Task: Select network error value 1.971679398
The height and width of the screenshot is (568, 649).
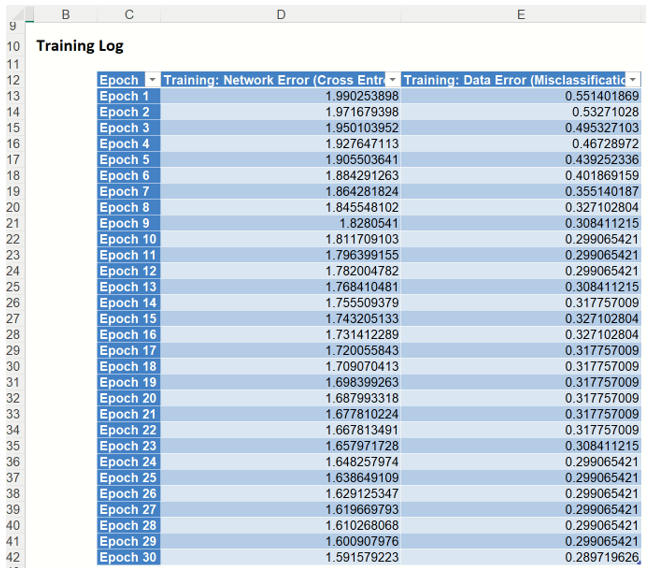Action: (x=281, y=112)
